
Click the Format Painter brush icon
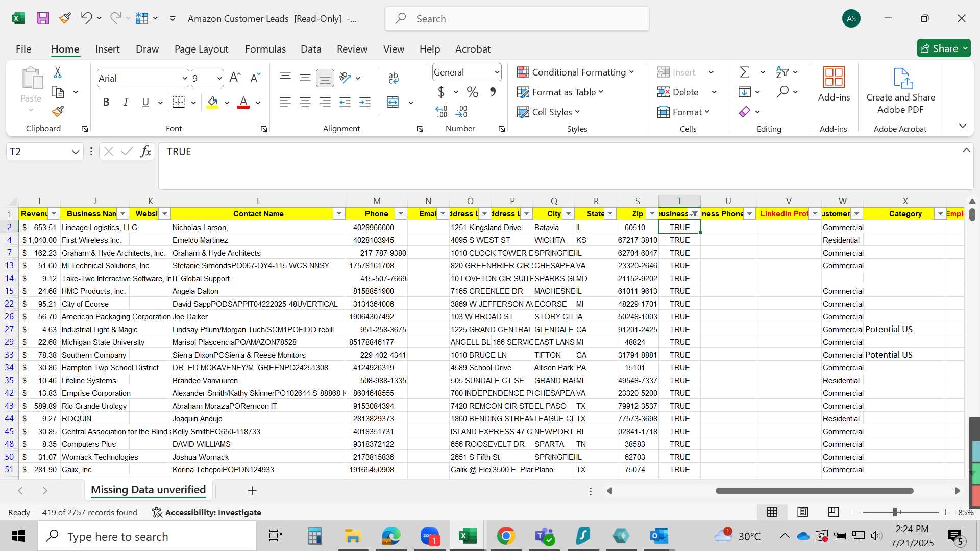tap(58, 111)
